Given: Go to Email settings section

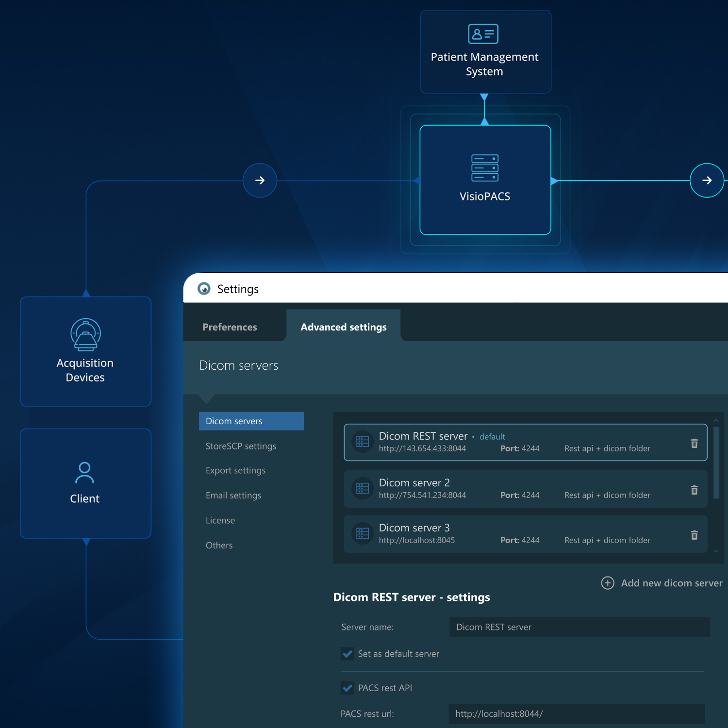Looking at the screenshot, I should click(233, 496).
